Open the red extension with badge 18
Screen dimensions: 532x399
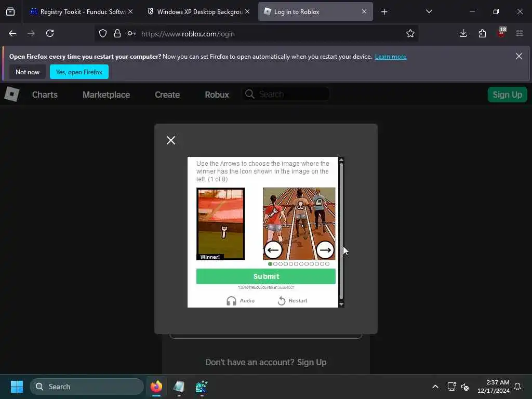501,33
